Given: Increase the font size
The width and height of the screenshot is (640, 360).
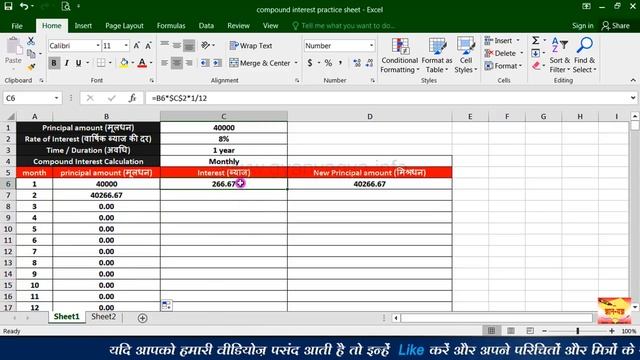Looking at the screenshot, I should pos(137,46).
